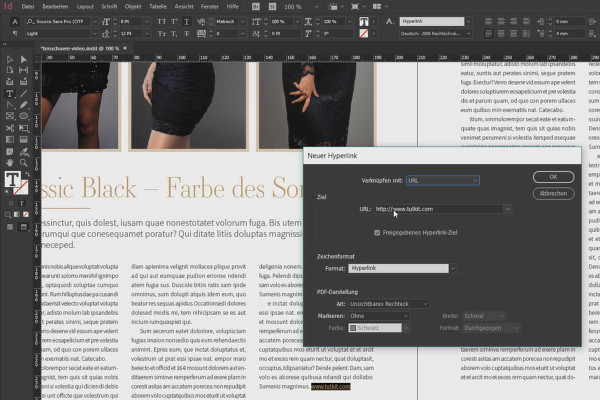The width and height of the screenshot is (600, 400).
Task: Toggle Underline button in control bar
Action: 186,21
